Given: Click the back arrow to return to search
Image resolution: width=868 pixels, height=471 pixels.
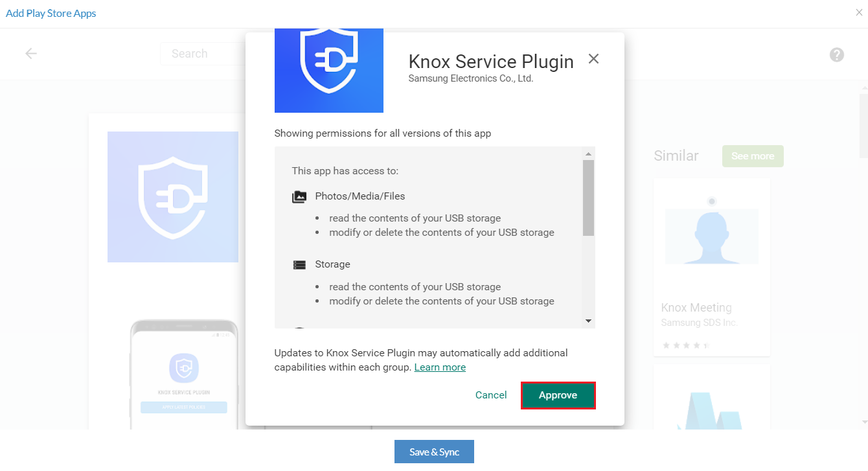Looking at the screenshot, I should pyautogui.click(x=31, y=54).
